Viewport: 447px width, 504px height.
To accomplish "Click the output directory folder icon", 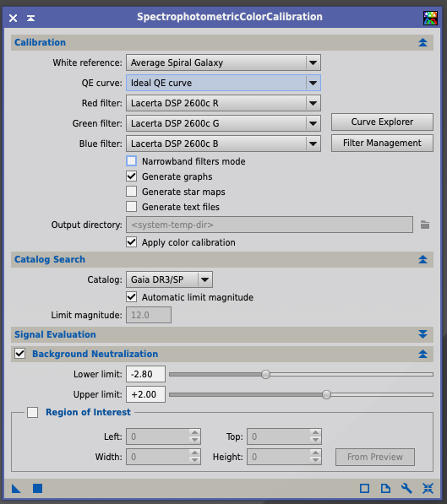I will point(425,225).
